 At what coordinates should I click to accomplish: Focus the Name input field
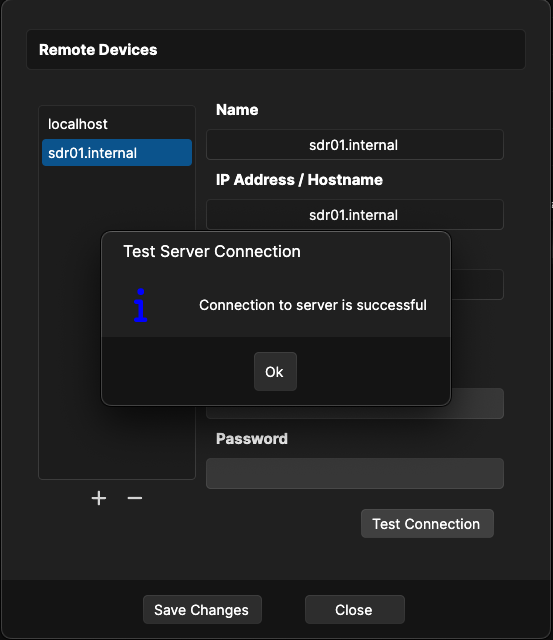355,145
